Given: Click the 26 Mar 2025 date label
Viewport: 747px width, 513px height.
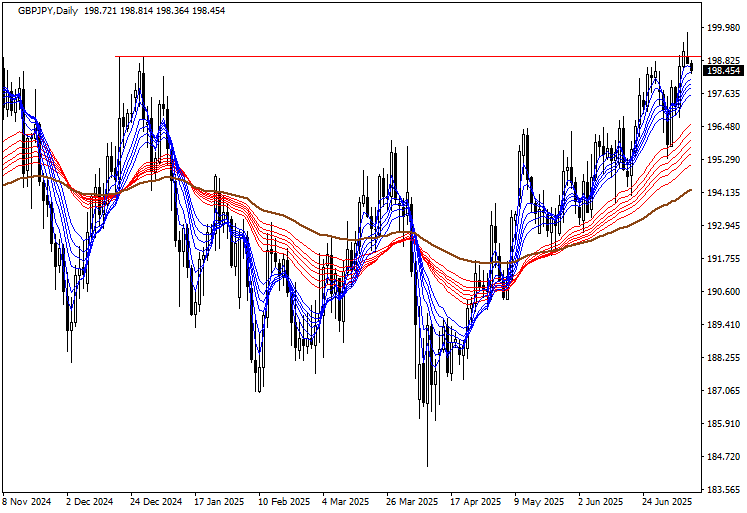Looking at the screenshot, I should tap(413, 502).
